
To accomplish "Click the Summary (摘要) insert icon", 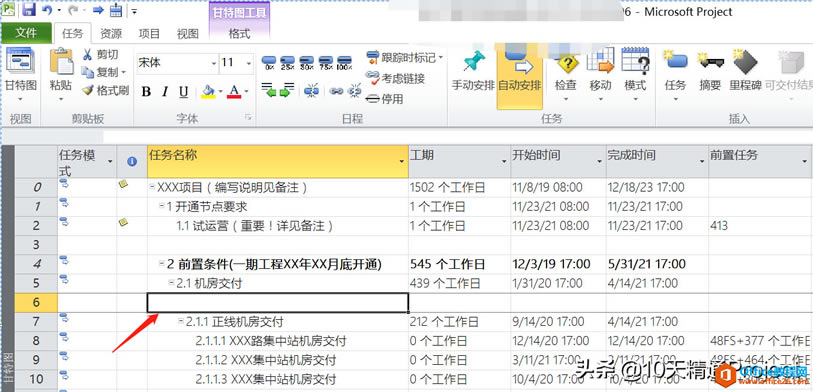I will (710, 61).
